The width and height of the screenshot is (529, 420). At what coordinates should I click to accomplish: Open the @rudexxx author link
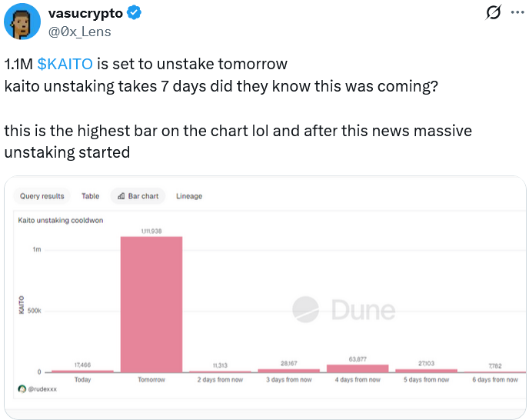(42, 389)
